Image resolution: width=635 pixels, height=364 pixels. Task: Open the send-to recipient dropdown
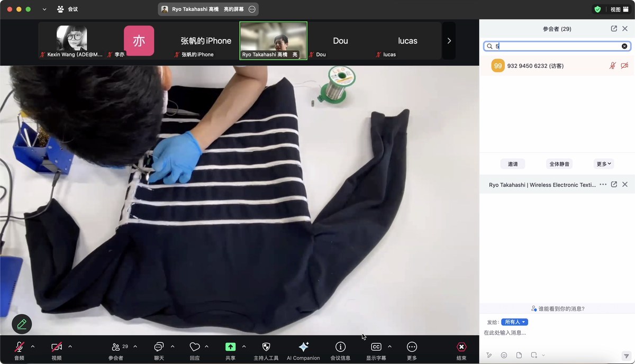tap(514, 322)
